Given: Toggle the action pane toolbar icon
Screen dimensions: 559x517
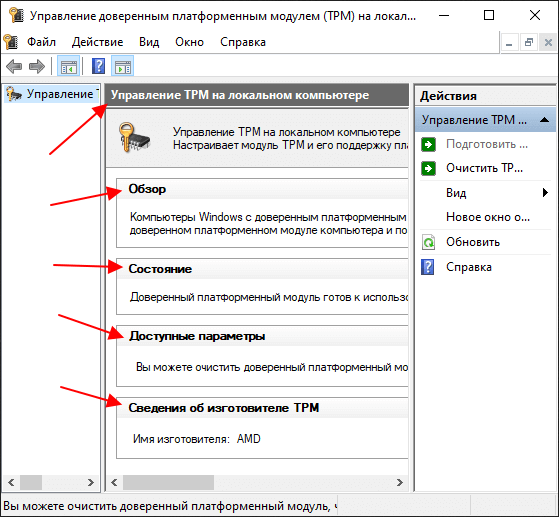Looking at the screenshot, I should pyautogui.click(x=123, y=66).
